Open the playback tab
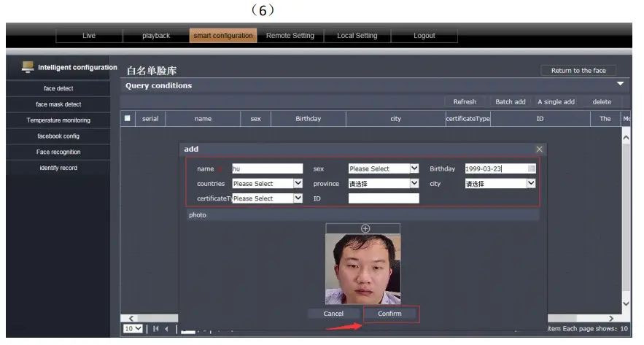Screen dimensions: 644x345 point(156,36)
